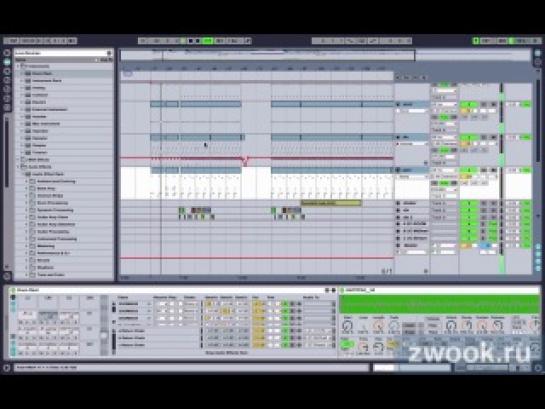The height and width of the screenshot is (409, 545).
Task: Click the first knob of the right device
Action: (x=347, y=326)
